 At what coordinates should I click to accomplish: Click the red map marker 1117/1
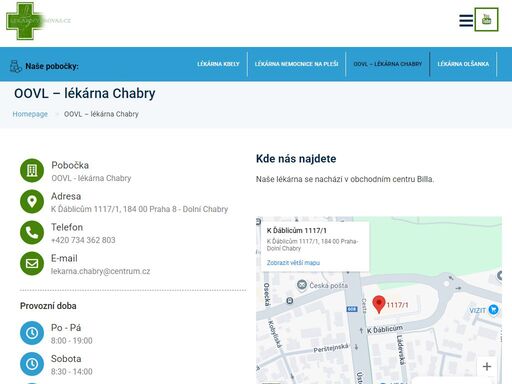pos(379,304)
